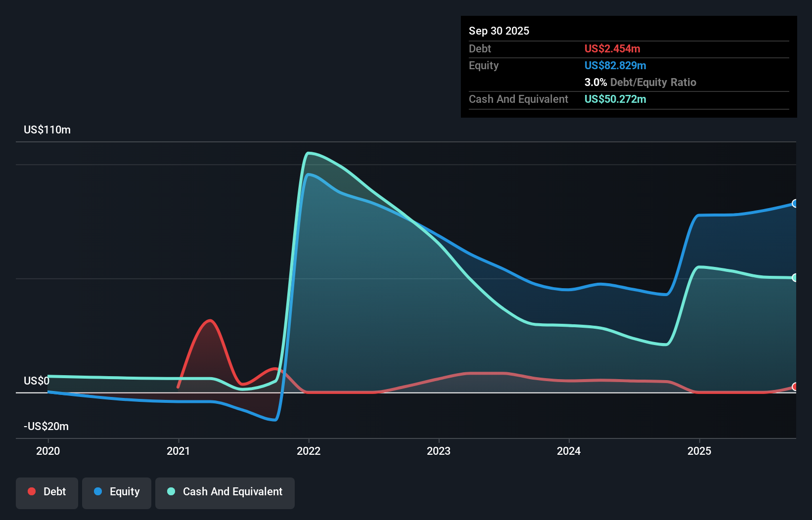Viewport: 812px width, 520px height.
Task: Select the Equity endpoint marker on the chart
Action: tap(795, 203)
